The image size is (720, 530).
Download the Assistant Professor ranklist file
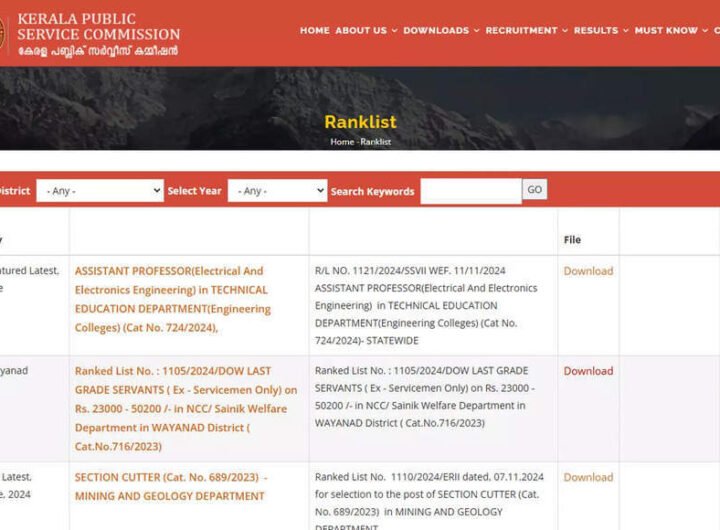click(588, 271)
